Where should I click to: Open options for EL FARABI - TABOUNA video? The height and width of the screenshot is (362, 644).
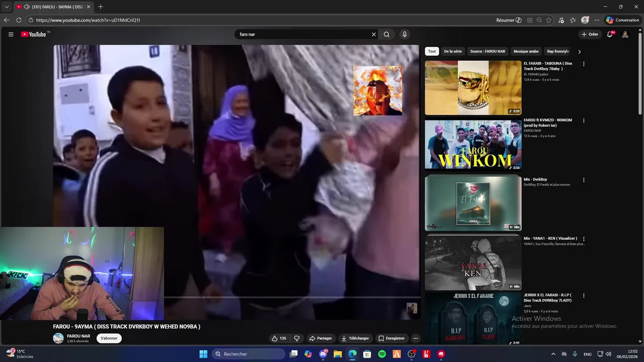tap(584, 64)
